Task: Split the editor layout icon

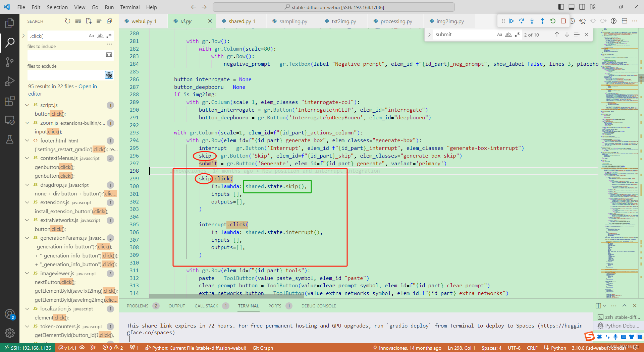Action: (625, 21)
